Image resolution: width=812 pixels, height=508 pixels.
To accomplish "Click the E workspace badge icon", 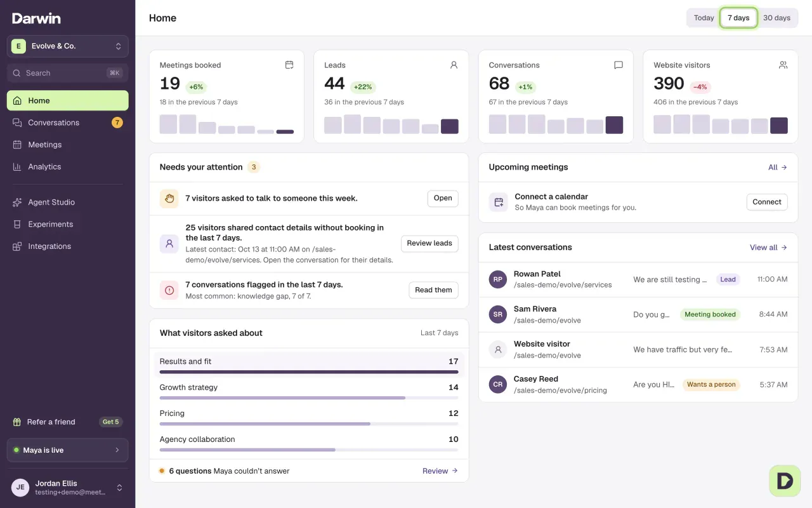I will 18,46.
